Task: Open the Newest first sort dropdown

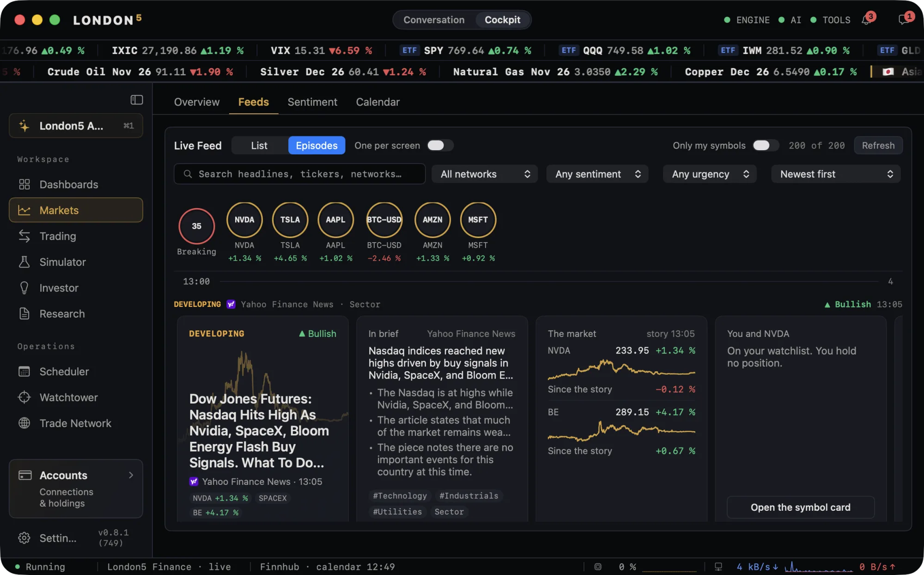Action: tap(836, 174)
